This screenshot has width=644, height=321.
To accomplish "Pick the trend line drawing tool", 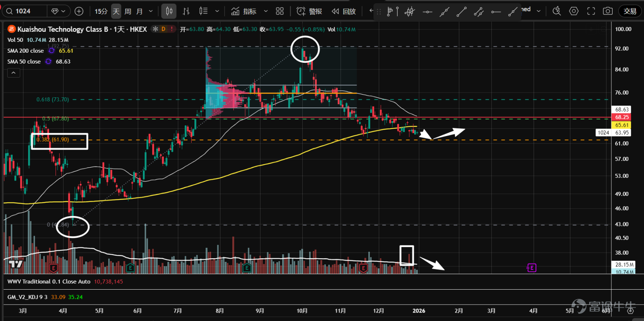I will pyautogui.click(x=462, y=12).
